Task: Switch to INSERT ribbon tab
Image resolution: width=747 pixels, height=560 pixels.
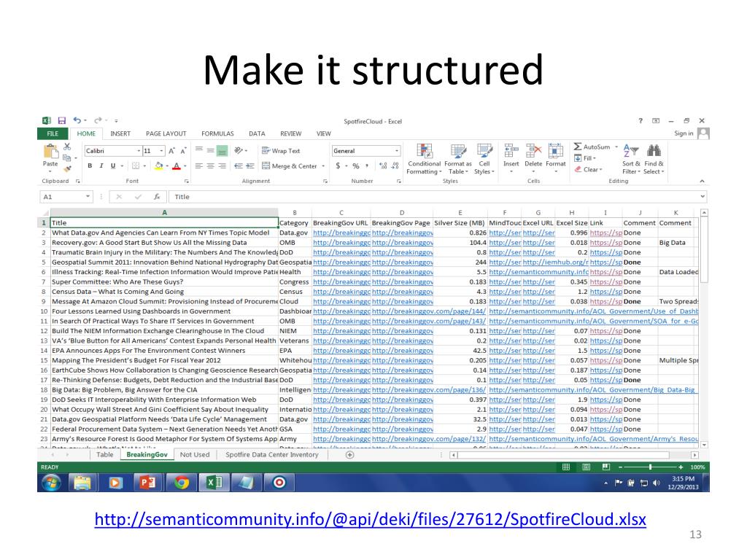Action: point(120,134)
